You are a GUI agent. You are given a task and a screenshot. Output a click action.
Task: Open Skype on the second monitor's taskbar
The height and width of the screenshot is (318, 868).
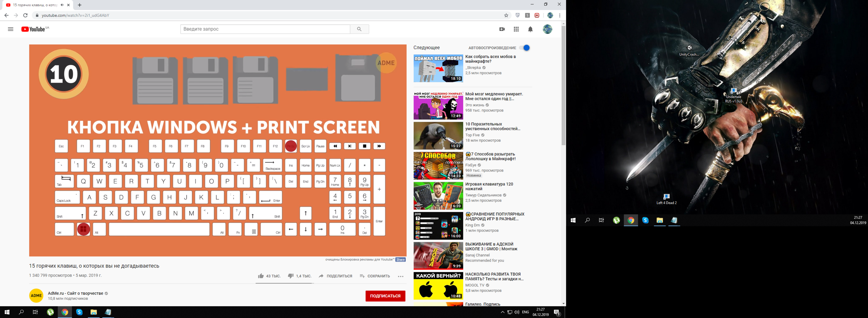tap(645, 220)
